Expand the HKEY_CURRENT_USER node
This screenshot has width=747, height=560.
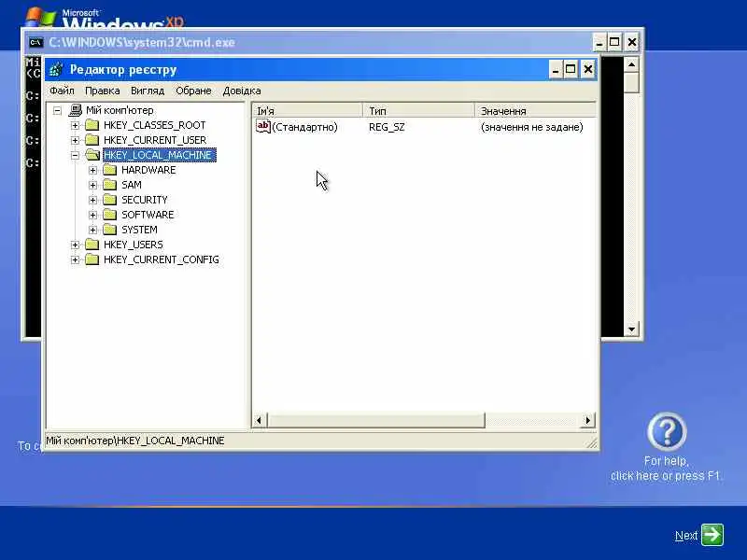(x=75, y=141)
